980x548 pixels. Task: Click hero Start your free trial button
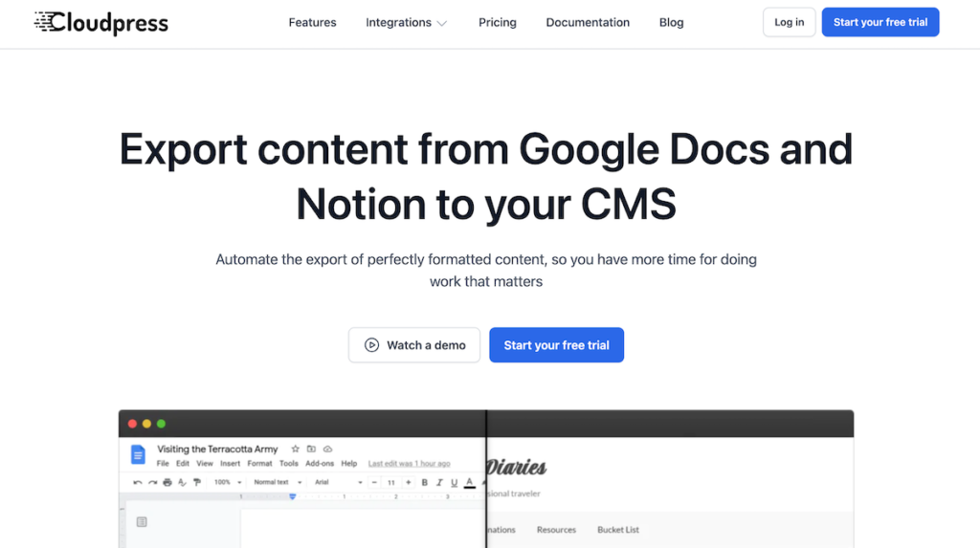556,345
